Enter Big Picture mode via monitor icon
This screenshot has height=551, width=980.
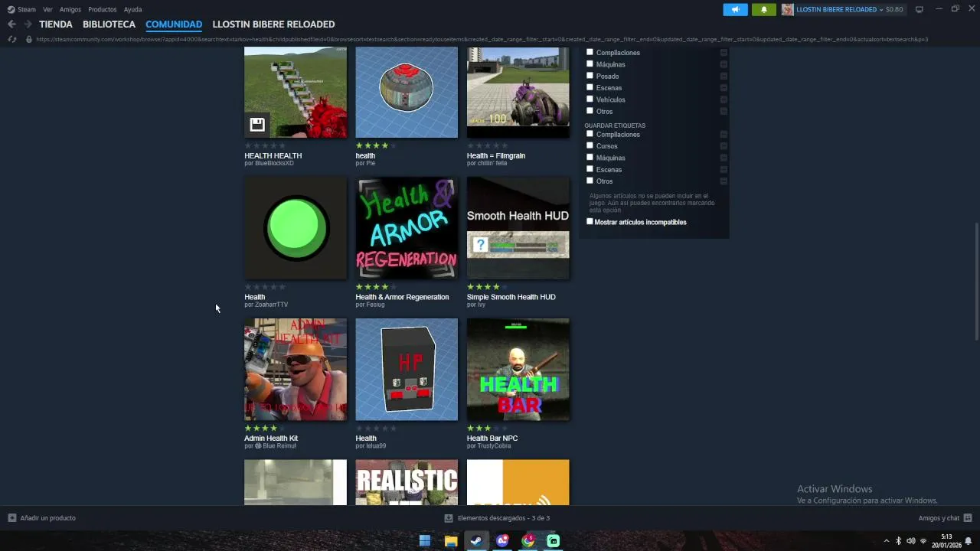tap(920, 9)
